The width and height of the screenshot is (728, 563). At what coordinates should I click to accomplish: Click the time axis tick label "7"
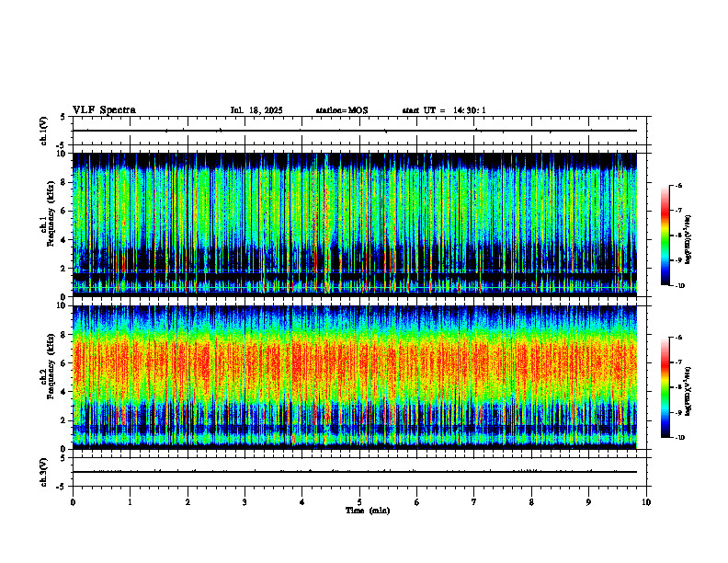coord(474,502)
